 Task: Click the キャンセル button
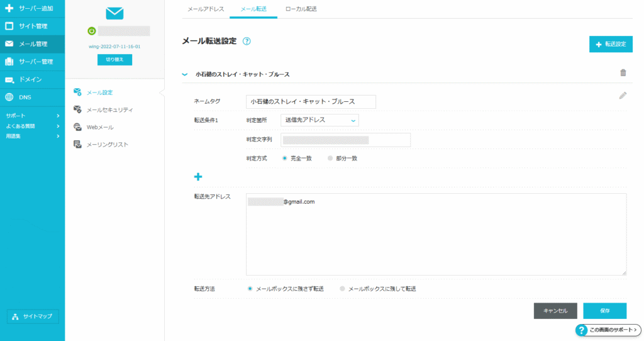click(x=555, y=311)
